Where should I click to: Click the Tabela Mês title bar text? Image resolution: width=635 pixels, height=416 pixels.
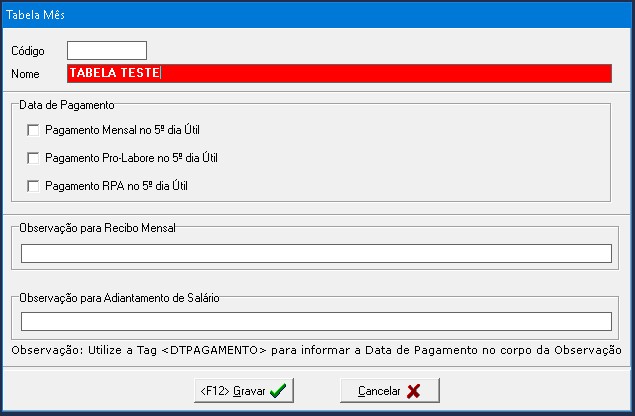(x=35, y=15)
